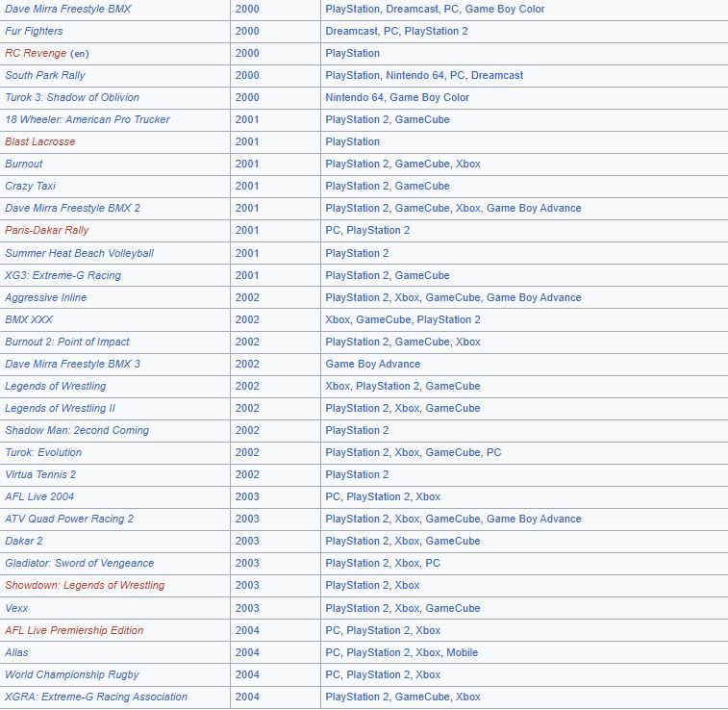The height and width of the screenshot is (710, 728).
Task: Open 18 Wheeler: American Pro Trucker link
Action: (88, 120)
